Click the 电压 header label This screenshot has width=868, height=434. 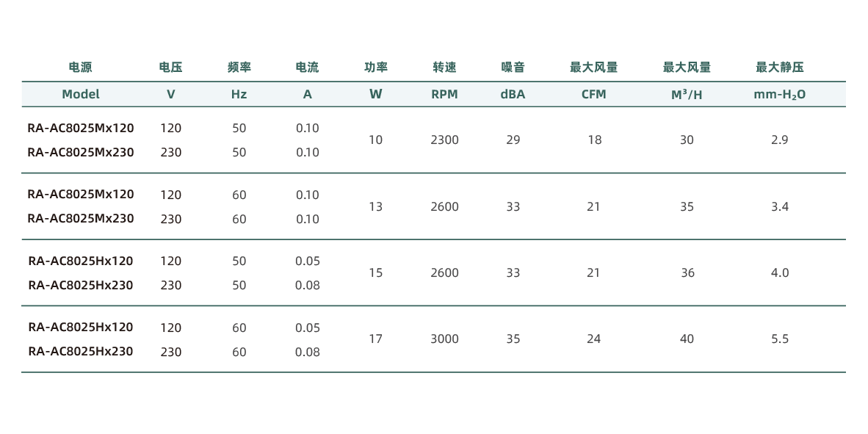tap(170, 68)
